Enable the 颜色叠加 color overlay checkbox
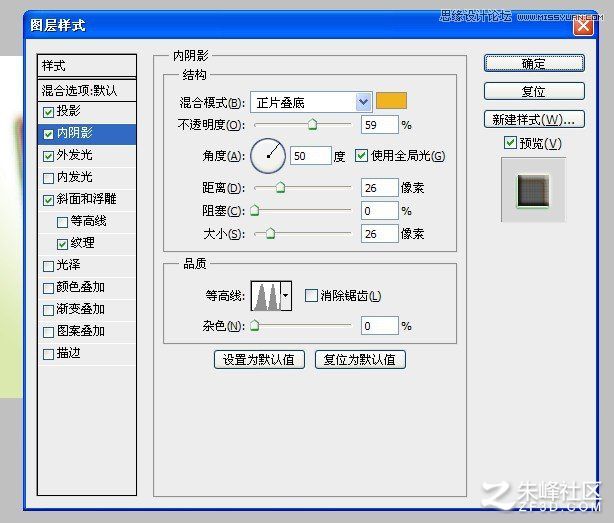This screenshot has width=614, height=523. tap(48, 288)
